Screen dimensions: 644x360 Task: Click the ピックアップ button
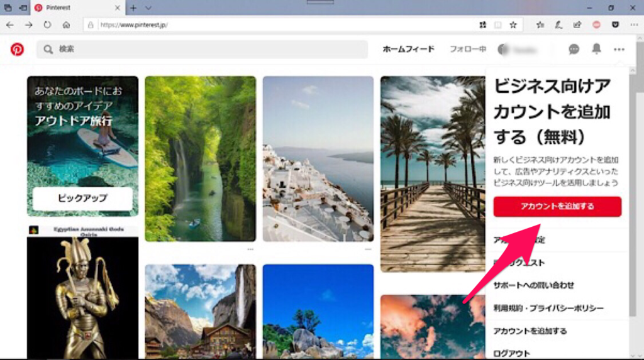tap(82, 199)
